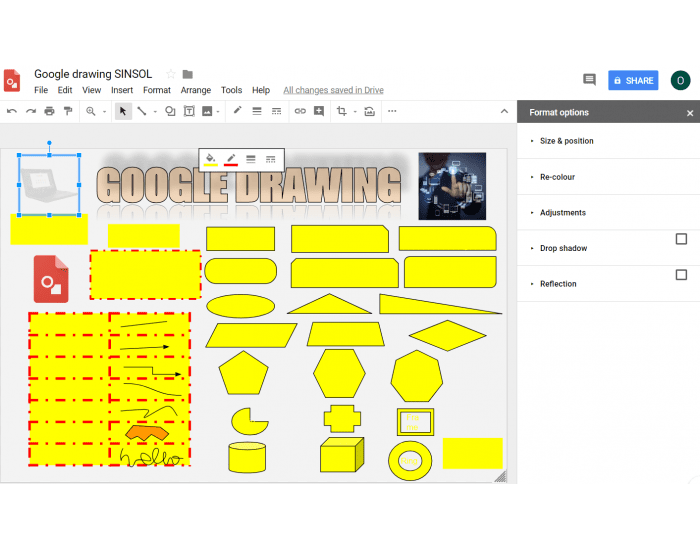Click the Print icon
Screen dimensions: 700x550
50,111
